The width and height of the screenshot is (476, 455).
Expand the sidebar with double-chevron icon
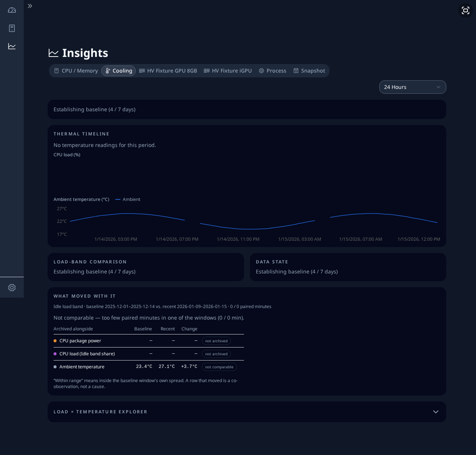30,6
